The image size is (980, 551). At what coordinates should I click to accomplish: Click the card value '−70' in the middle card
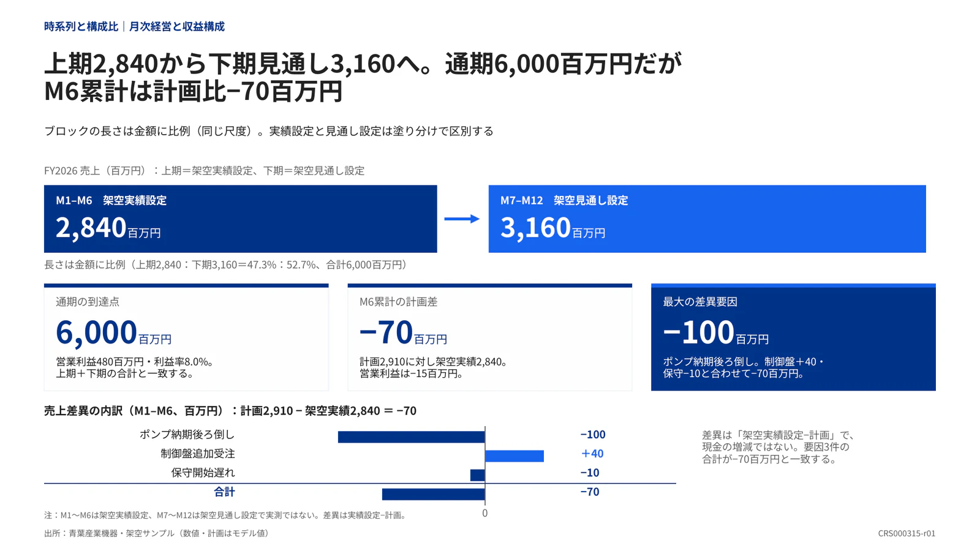pyautogui.click(x=386, y=332)
